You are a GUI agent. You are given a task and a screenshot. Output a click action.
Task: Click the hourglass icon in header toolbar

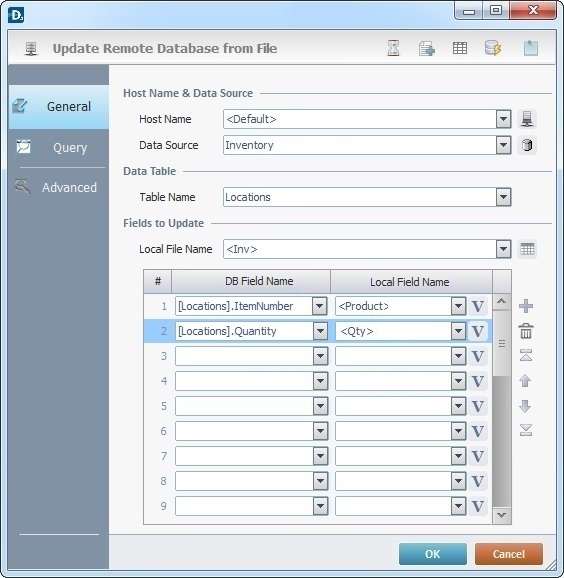tap(393, 48)
